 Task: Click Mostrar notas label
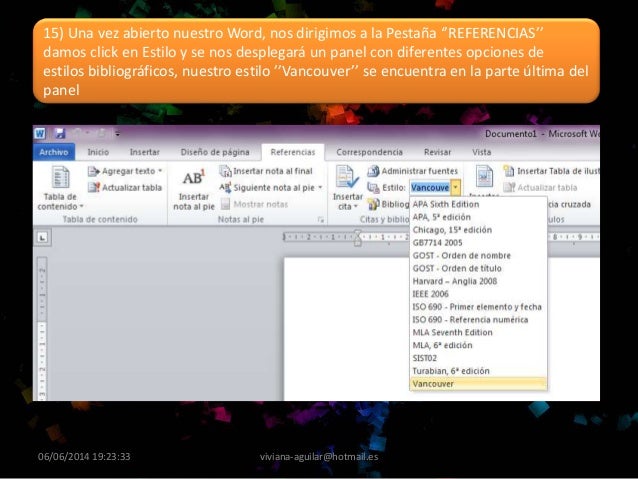click(260, 204)
